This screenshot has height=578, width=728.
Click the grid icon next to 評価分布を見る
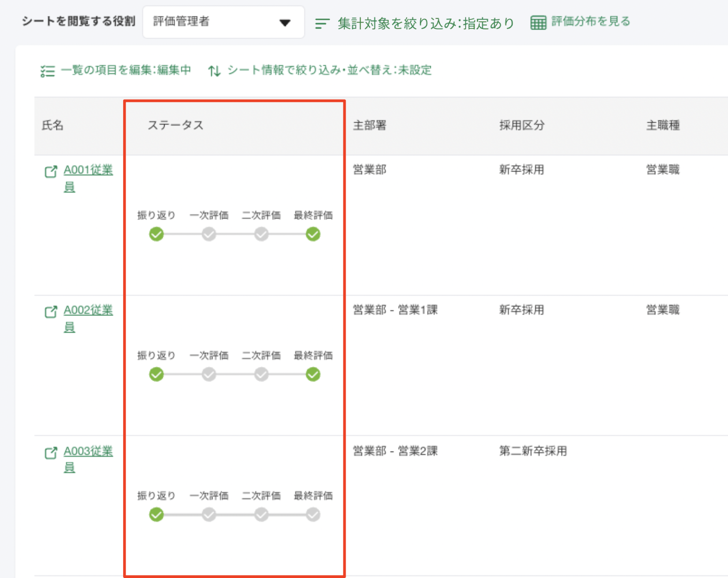coord(538,22)
